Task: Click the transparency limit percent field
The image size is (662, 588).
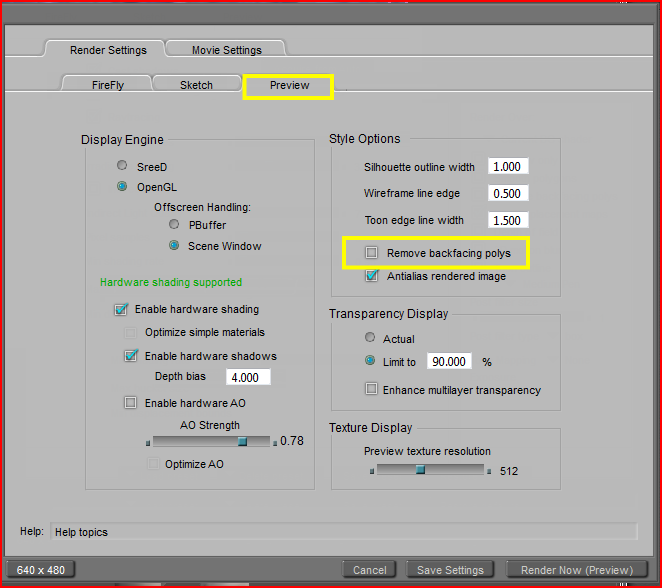Action: [x=449, y=361]
